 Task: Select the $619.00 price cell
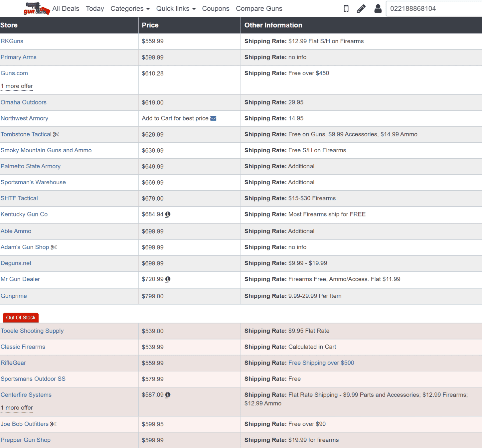(153, 102)
